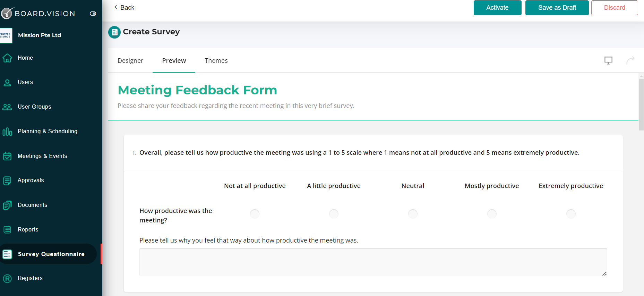Toggle the sidebar collapse switch icon
This screenshot has height=296, width=644.
(93, 14)
